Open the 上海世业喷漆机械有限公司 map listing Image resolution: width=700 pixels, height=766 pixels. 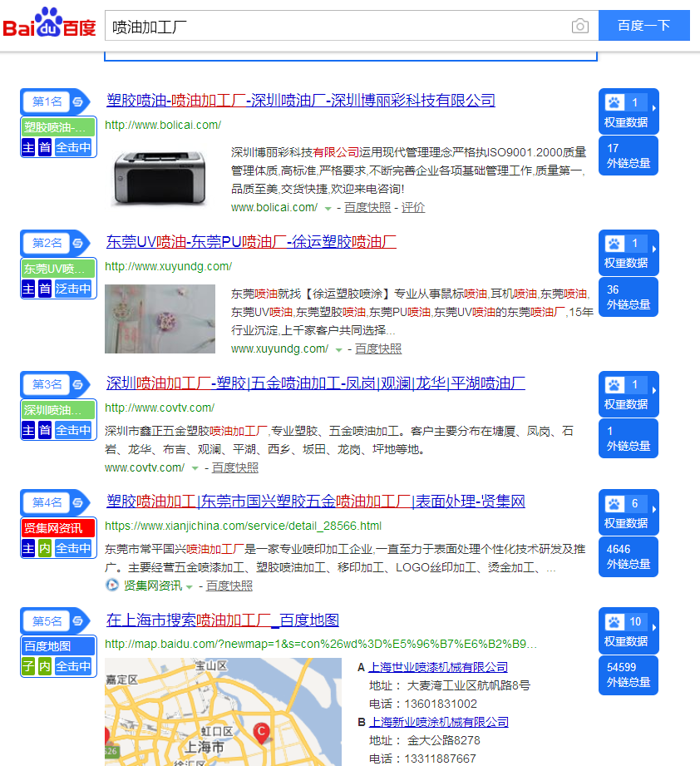(x=438, y=667)
